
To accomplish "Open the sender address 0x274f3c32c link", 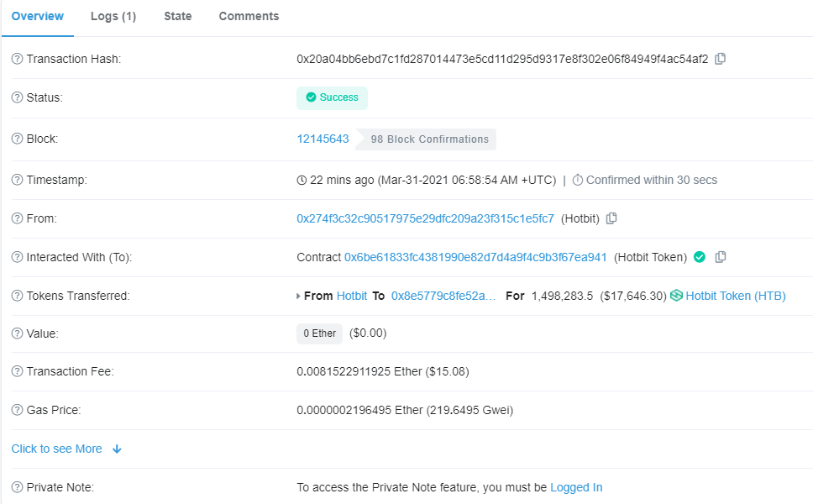I will (x=425, y=218).
